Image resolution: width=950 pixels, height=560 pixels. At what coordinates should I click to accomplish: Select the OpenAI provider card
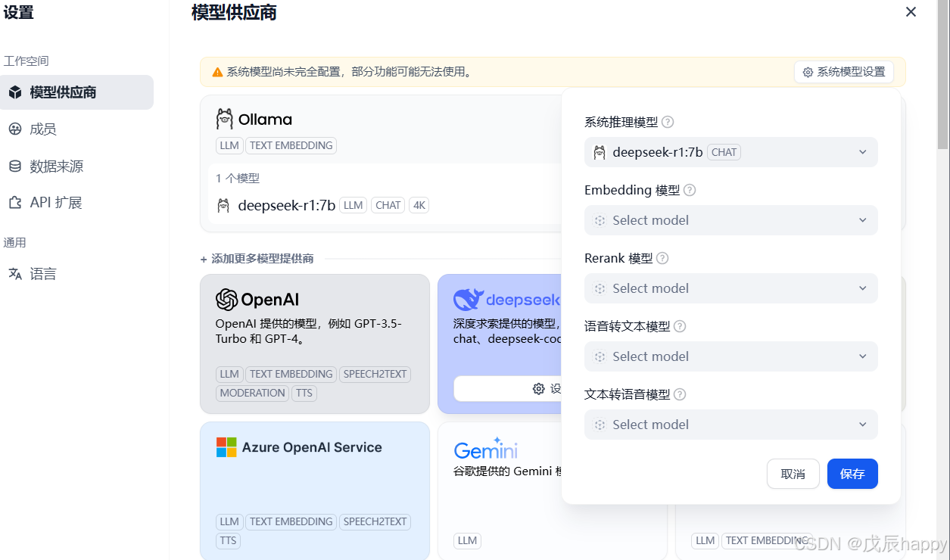[315, 344]
